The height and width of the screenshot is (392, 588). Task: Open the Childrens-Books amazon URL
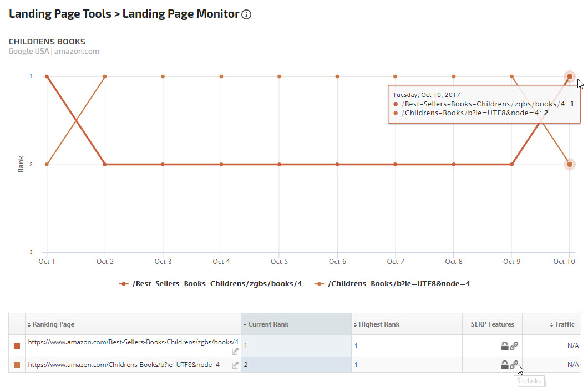(x=124, y=365)
